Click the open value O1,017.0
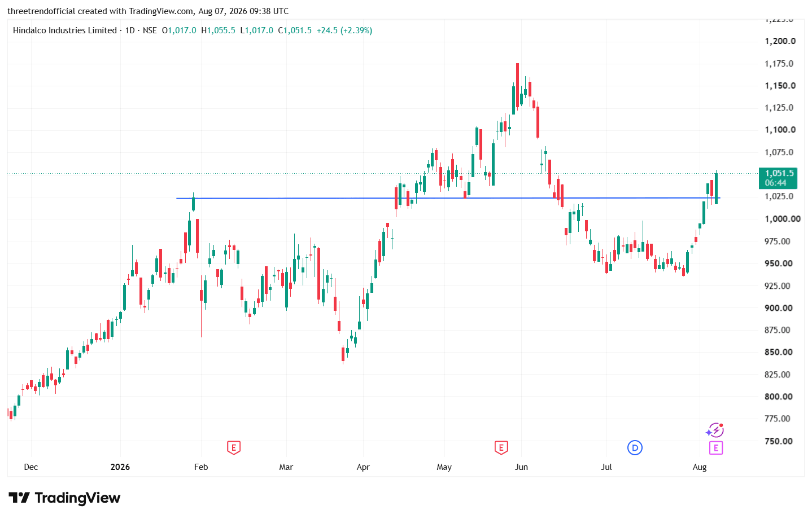812x519 pixels. [179, 30]
